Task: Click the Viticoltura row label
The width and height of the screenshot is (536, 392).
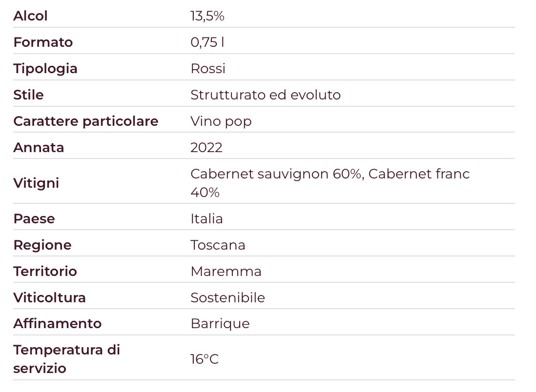Action: pos(49,297)
